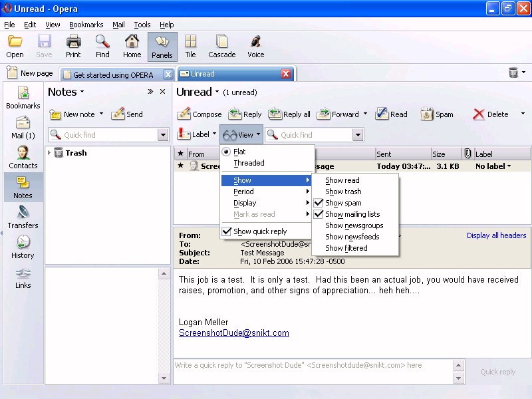Uncheck Show quick reply option
The height and width of the screenshot is (399, 532).
point(260,231)
